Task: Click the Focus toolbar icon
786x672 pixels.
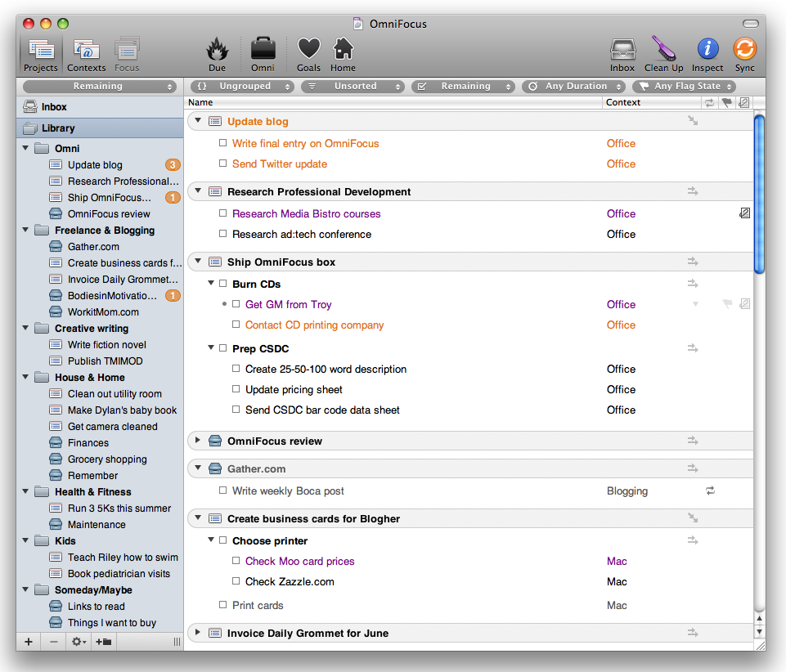Action: 127,55
